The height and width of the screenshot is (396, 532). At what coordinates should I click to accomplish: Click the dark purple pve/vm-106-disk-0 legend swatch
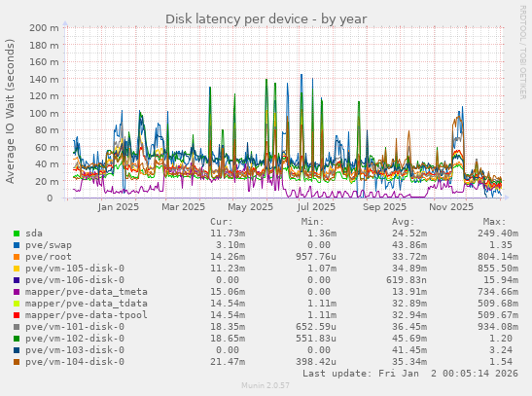(x=17, y=280)
